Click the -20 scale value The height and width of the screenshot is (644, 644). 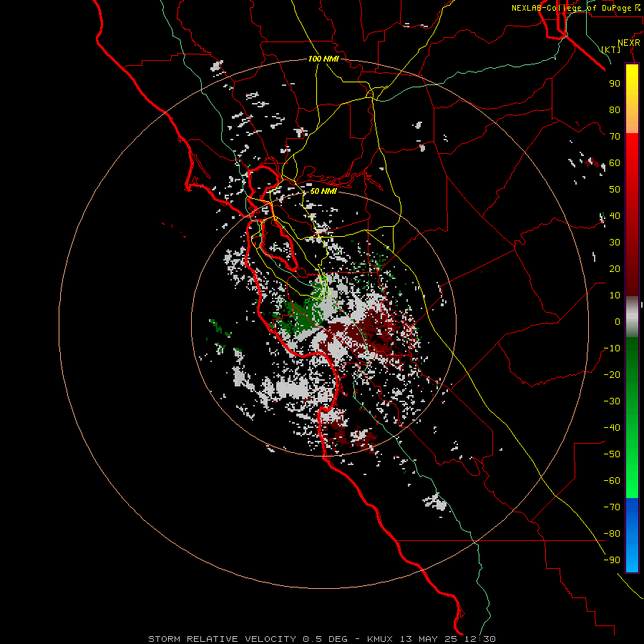click(612, 374)
